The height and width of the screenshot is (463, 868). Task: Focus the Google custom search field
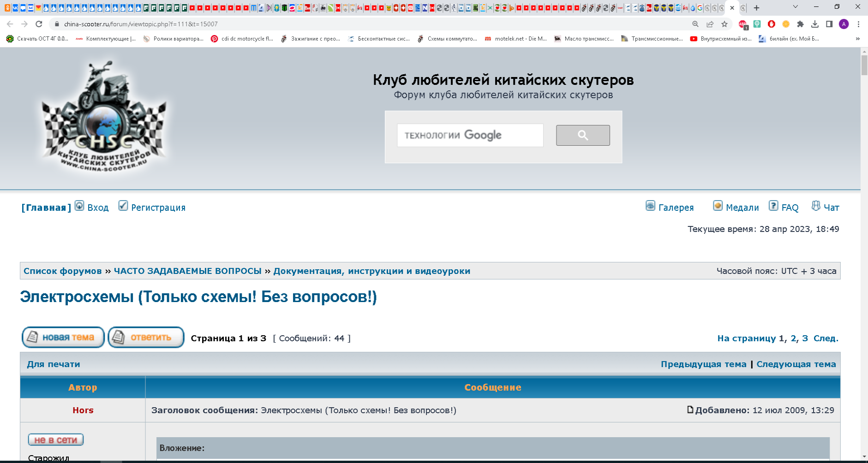pos(470,135)
